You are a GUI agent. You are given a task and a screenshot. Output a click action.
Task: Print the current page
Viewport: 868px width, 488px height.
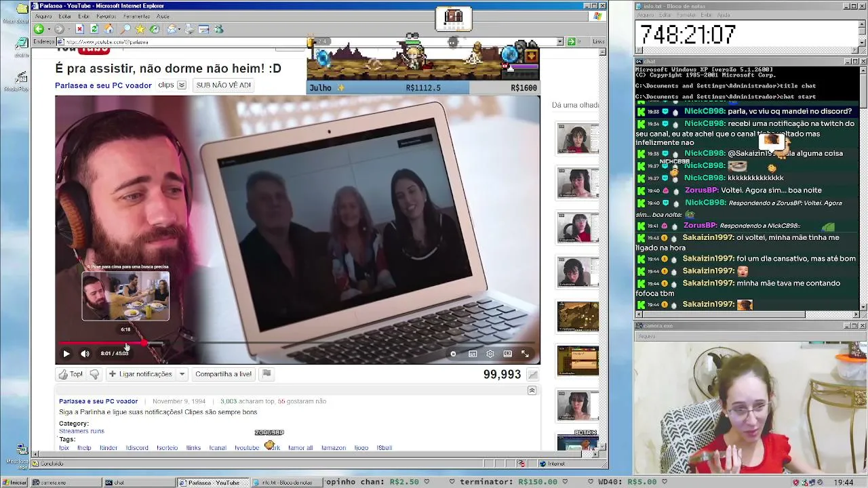[189, 29]
